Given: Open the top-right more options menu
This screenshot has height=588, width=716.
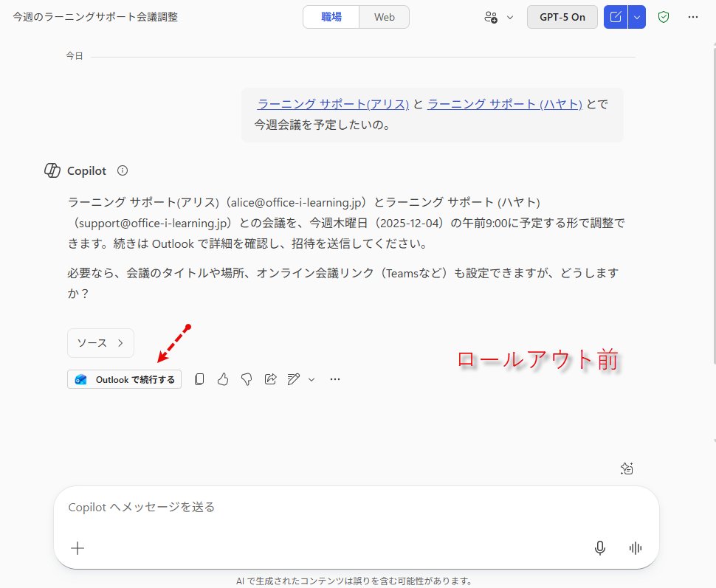Looking at the screenshot, I should [692, 16].
